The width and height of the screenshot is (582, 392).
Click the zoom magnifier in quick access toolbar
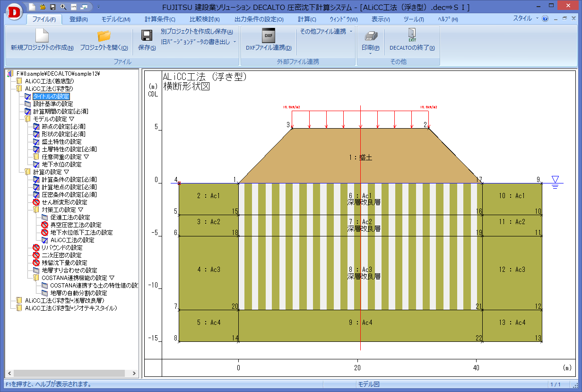point(63,7)
